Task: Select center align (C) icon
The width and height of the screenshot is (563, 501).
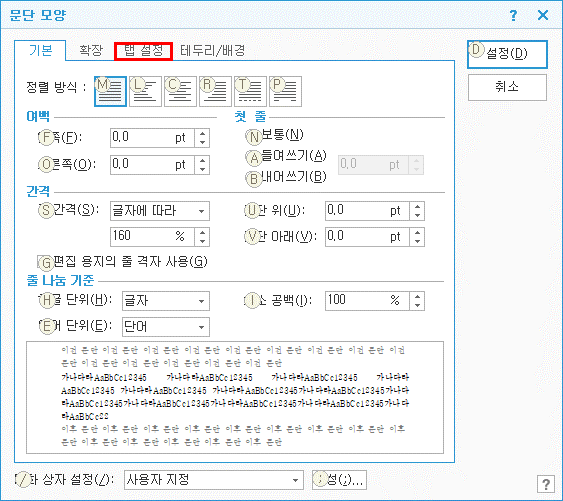Action: (180, 92)
